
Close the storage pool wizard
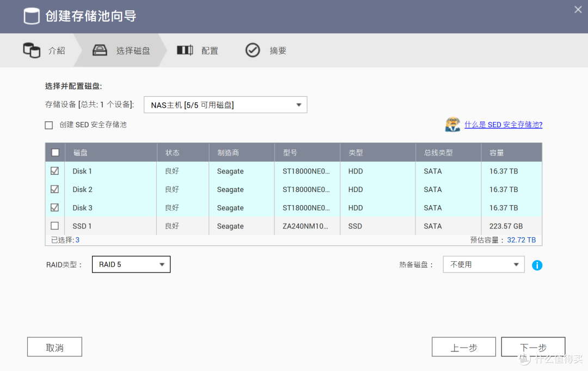coord(578,10)
